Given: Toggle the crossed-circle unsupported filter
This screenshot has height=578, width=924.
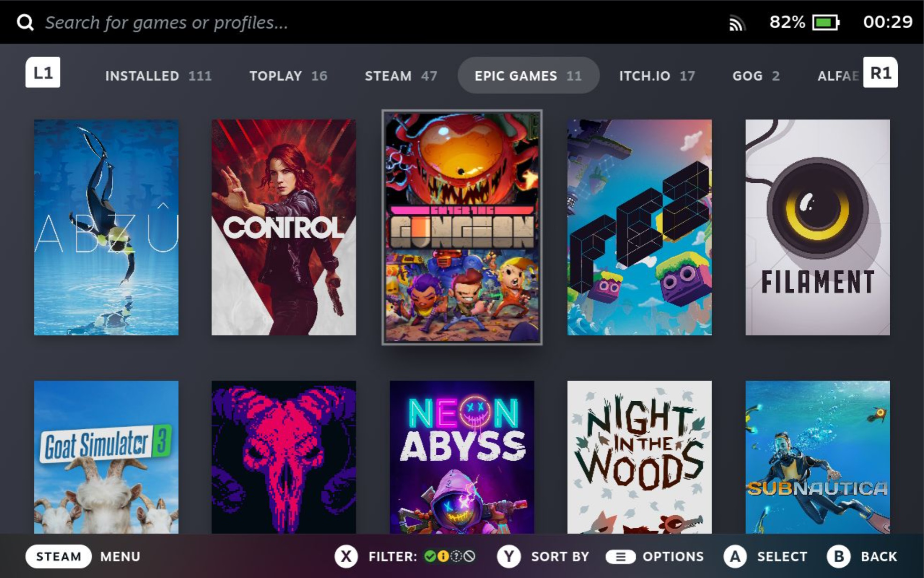Looking at the screenshot, I should point(469,556).
